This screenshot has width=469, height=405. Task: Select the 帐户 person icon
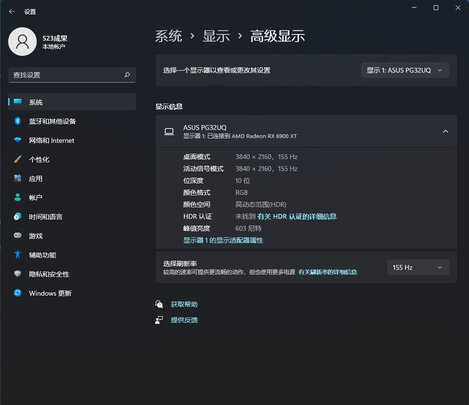[18, 197]
